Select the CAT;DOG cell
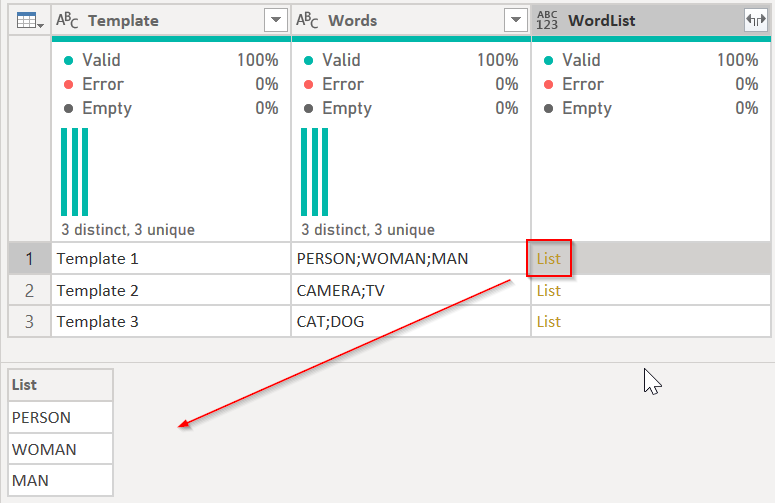 point(411,322)
